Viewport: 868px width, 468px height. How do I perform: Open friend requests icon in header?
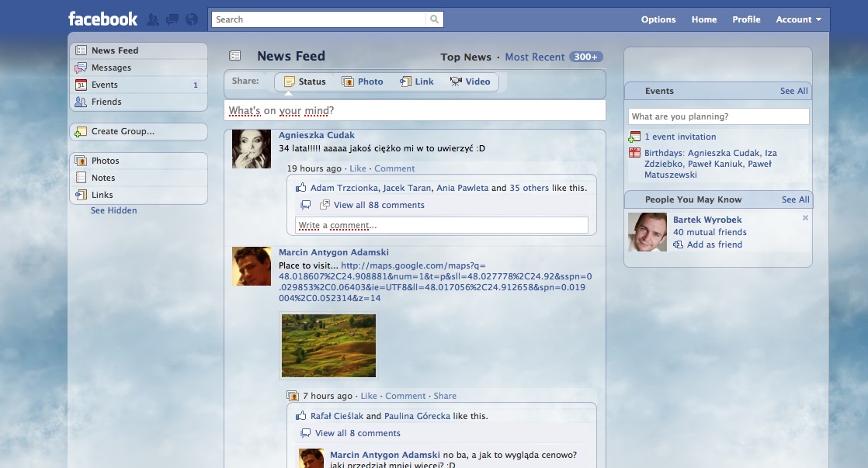point(153,20)
